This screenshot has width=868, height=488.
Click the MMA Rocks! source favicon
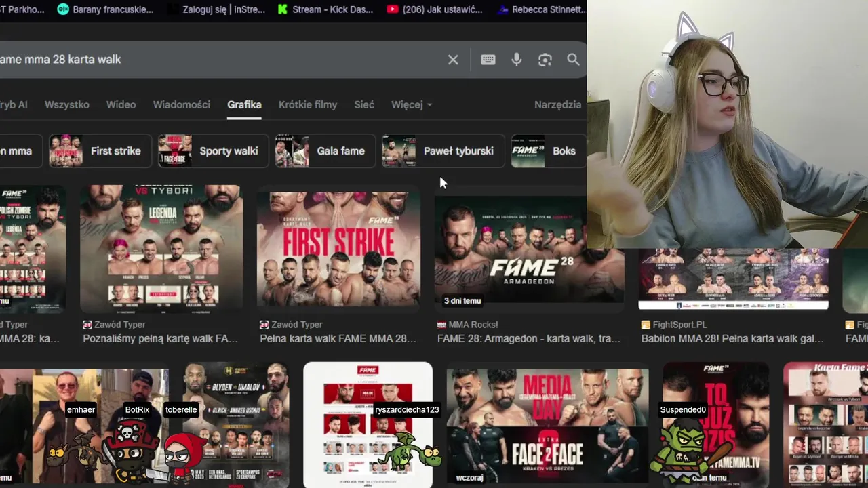(441, 325)
